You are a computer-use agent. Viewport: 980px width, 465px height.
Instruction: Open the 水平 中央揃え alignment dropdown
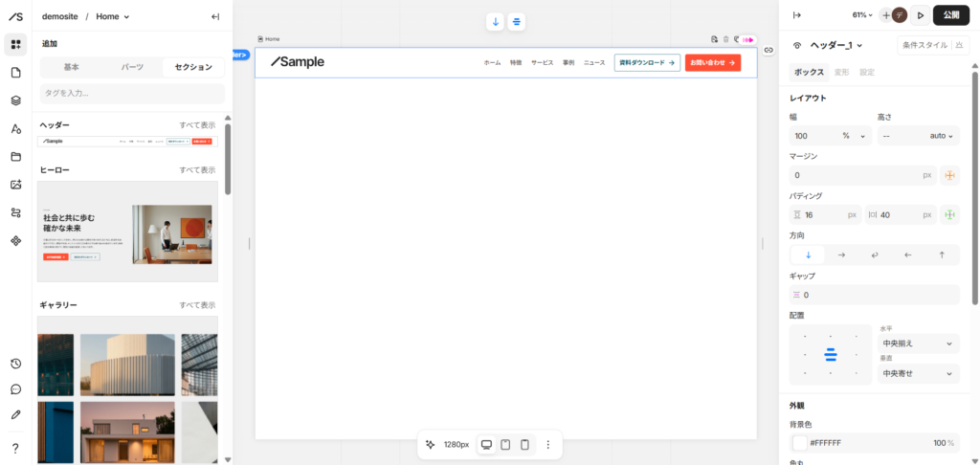918,343
